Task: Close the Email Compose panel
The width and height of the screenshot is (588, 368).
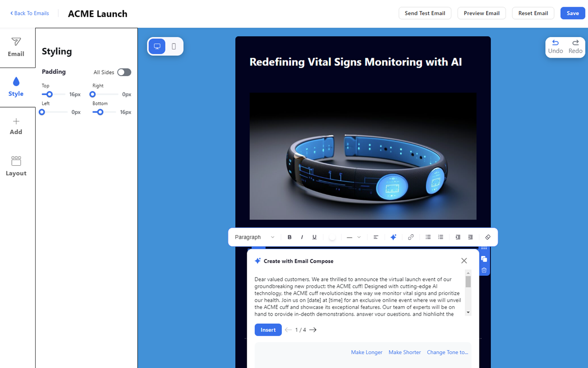Action: (464, 261)
